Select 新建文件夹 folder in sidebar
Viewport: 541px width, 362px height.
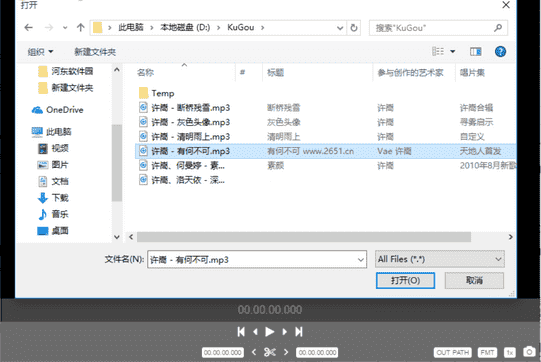point(66,88)
